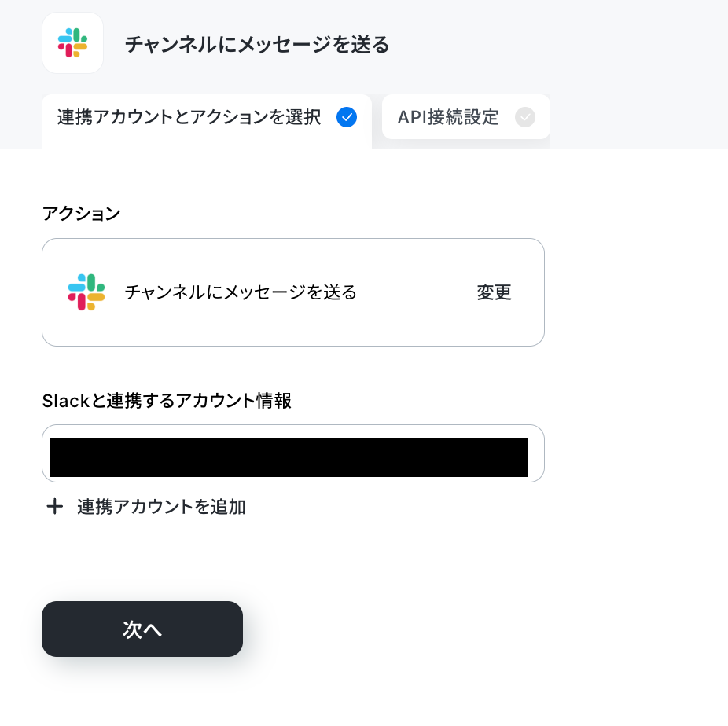Click the Slack logo in the page header

pos(72,42)
